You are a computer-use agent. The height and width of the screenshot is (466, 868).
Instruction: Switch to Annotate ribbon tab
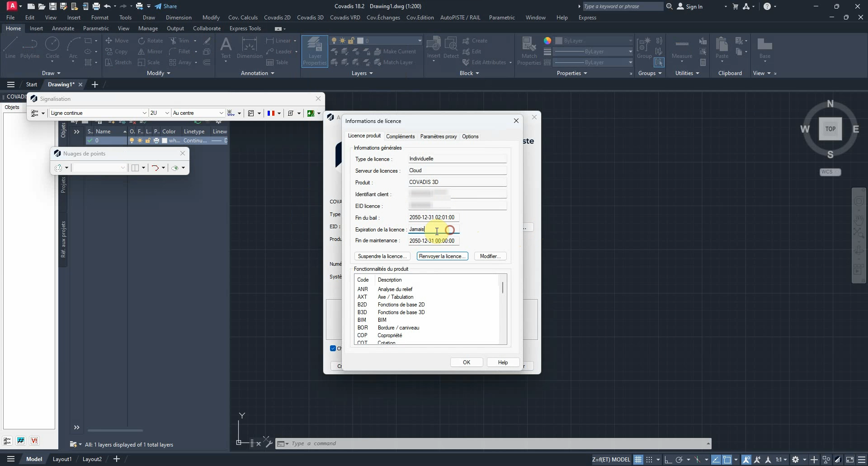coord(63,28)
